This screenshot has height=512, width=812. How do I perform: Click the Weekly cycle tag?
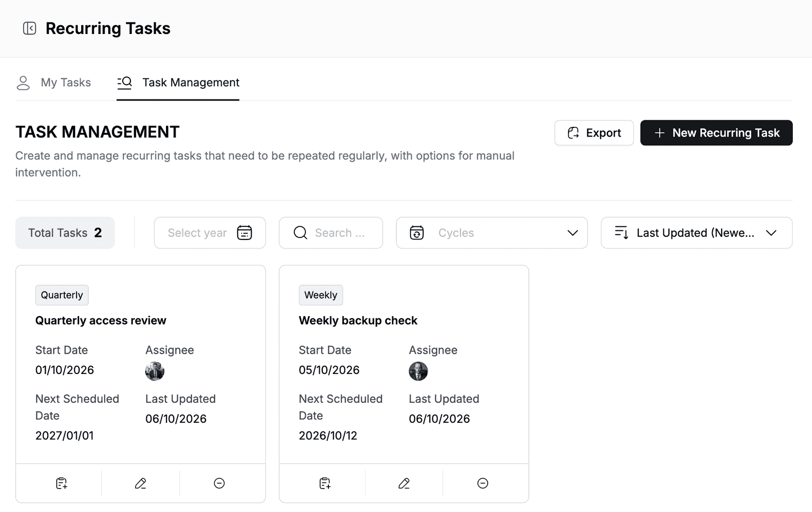[x=321, y=295]
